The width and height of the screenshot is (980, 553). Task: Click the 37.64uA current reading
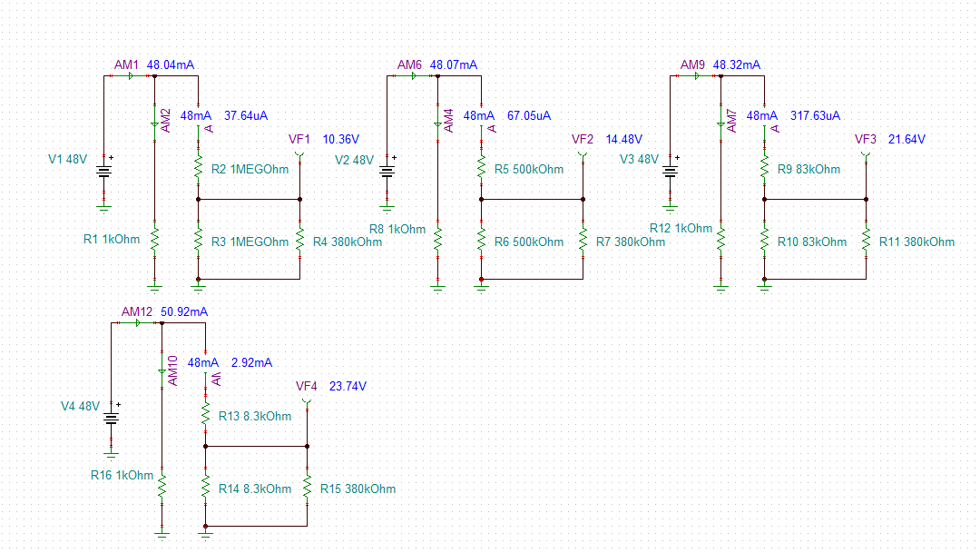click(246, 115)
